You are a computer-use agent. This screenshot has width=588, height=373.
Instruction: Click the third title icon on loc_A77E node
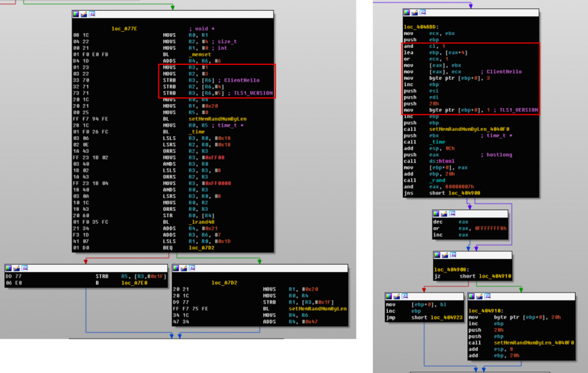(92, 14)
